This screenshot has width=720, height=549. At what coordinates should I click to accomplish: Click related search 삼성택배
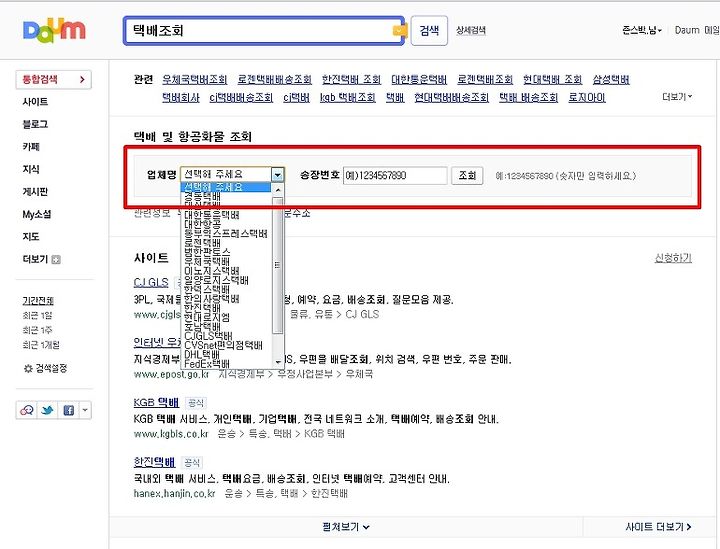pos(611,79)
